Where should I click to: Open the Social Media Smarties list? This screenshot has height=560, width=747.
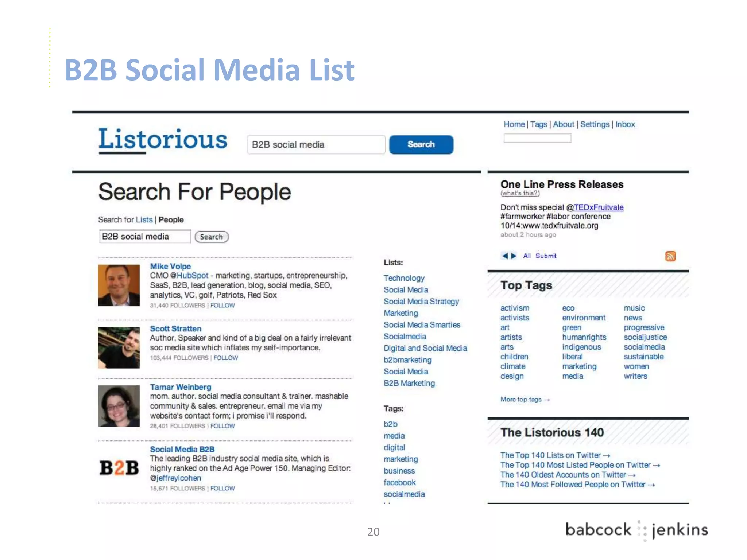tap(422, 325)
